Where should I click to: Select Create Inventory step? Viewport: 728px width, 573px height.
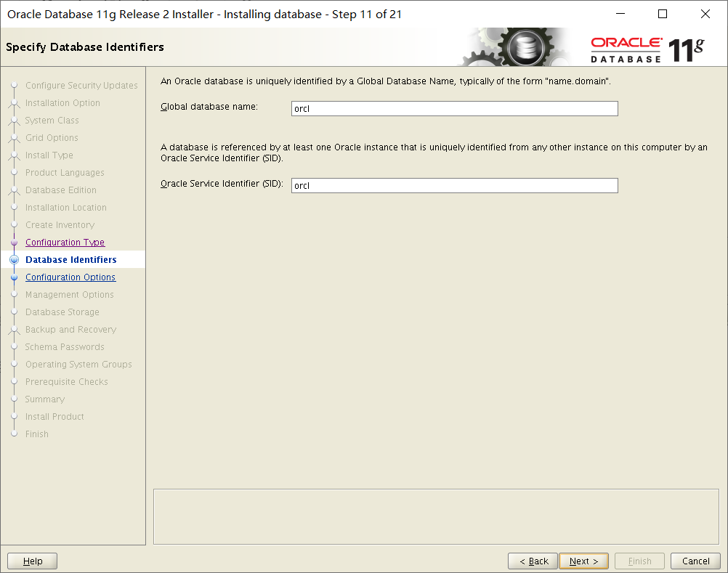click(x=60, y=225)
